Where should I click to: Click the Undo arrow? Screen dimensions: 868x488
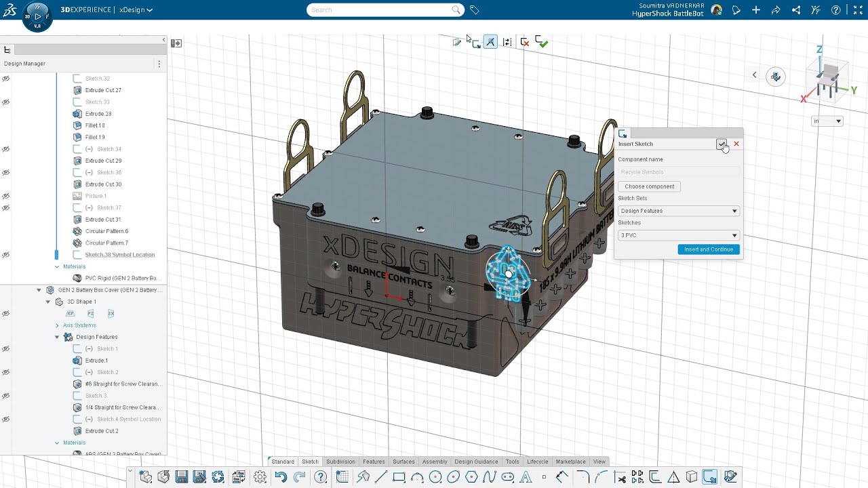click(x=281, y=477)
